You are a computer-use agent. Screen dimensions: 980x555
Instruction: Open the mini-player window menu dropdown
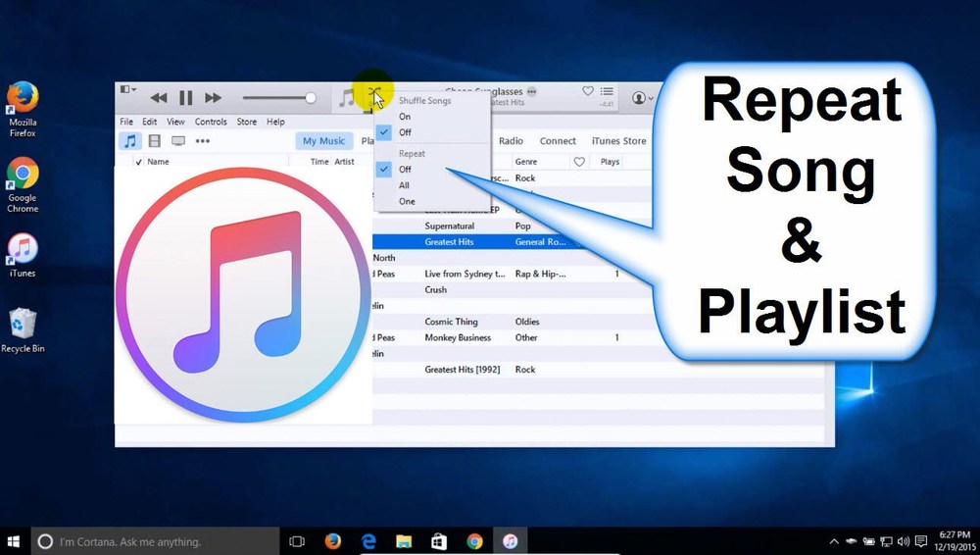[x=127, y=89]
